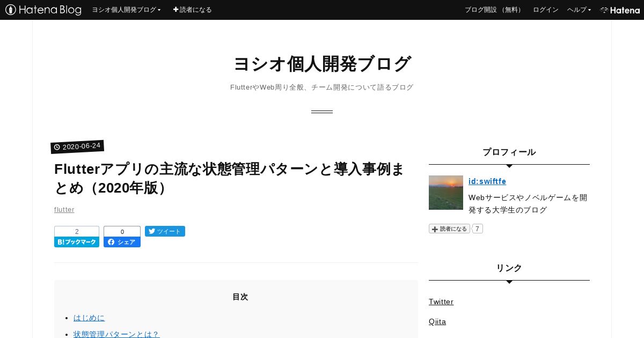Expand the ヨシオ個人開発ブログ dropdown in top bar
644x338 pixels.
click(126, 10)
